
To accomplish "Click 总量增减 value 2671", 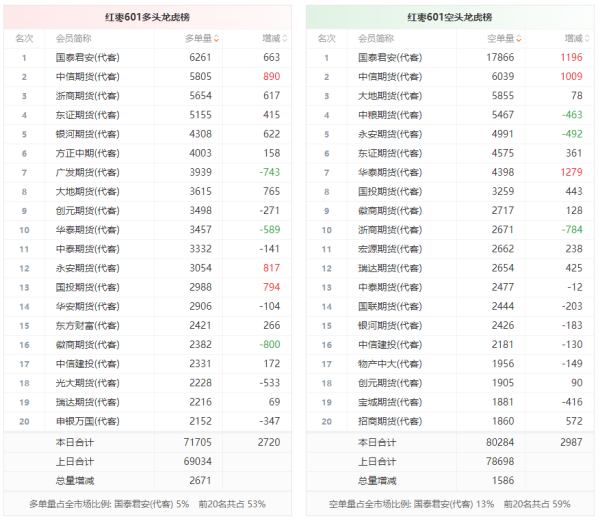I will point(201,481).
